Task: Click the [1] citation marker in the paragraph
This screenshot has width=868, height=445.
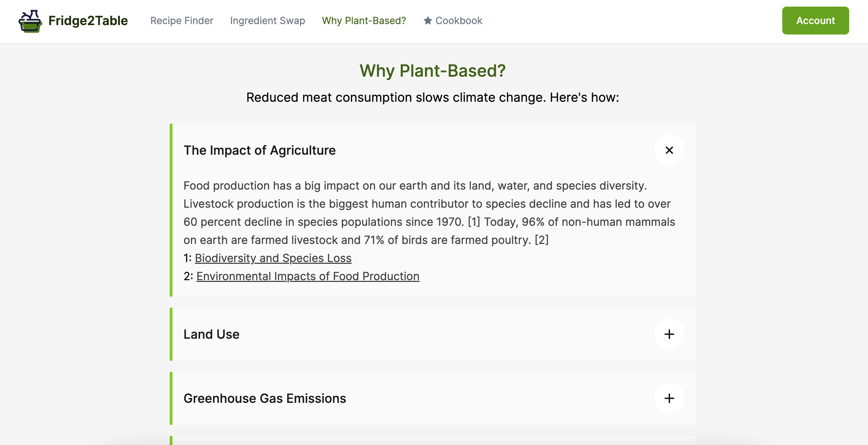Action: 474,222
